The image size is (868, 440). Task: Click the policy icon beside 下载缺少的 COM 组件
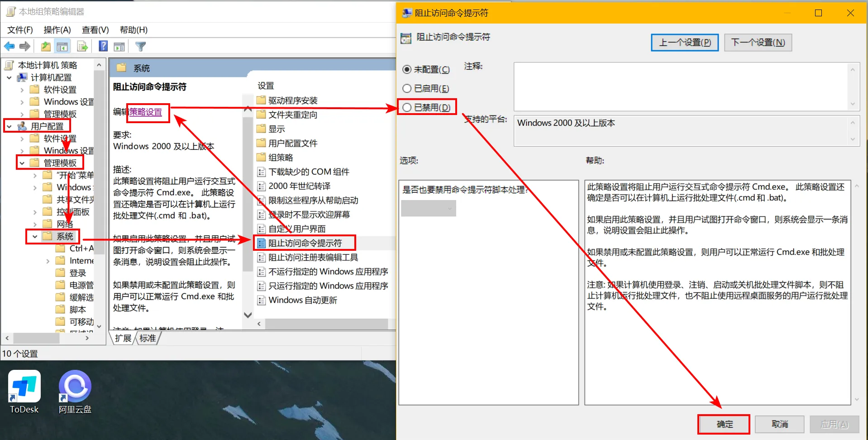click(261, 172)
